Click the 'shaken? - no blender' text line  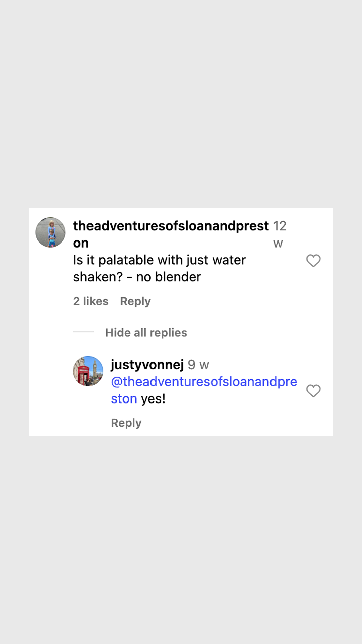[x=137, y=277]
